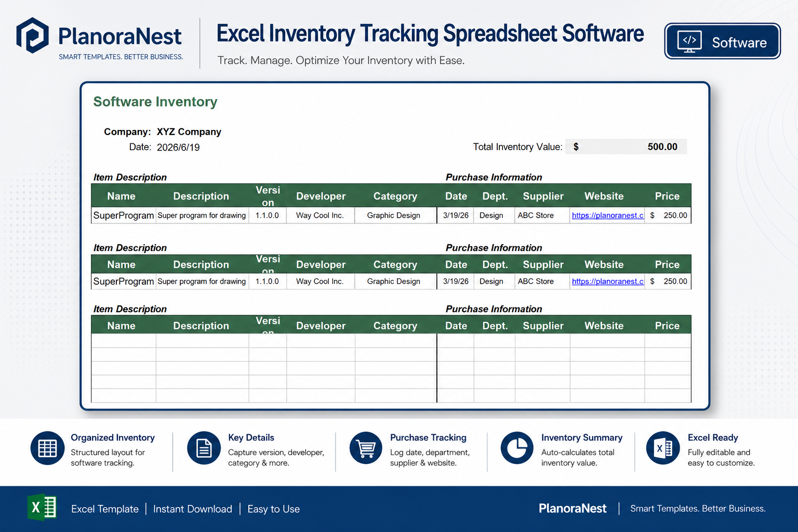Click Description header in first table

[201, 196]
